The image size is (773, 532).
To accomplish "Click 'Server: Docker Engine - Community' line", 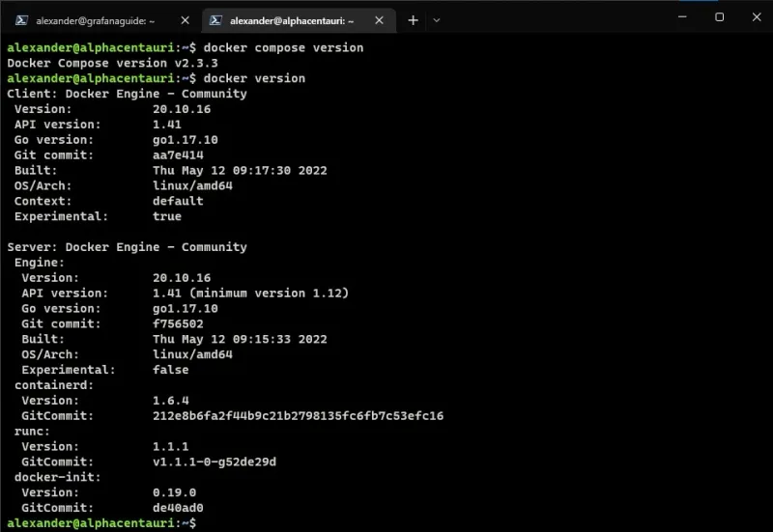I will click(127, 247).
